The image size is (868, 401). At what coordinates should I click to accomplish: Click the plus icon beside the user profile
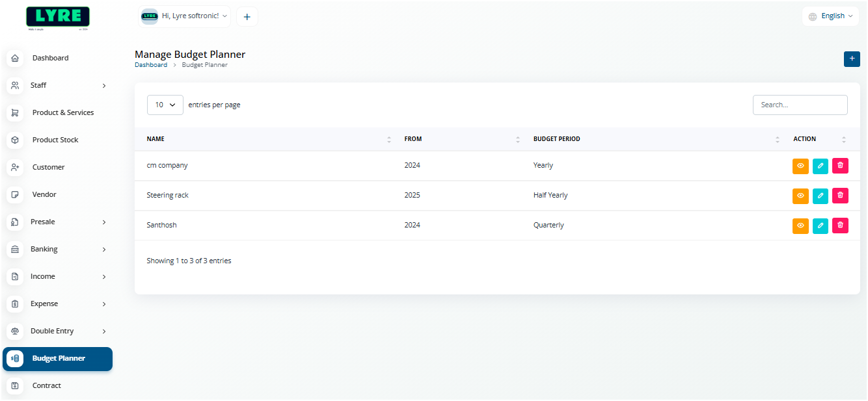pyautogui.click(x=247, y=17)
